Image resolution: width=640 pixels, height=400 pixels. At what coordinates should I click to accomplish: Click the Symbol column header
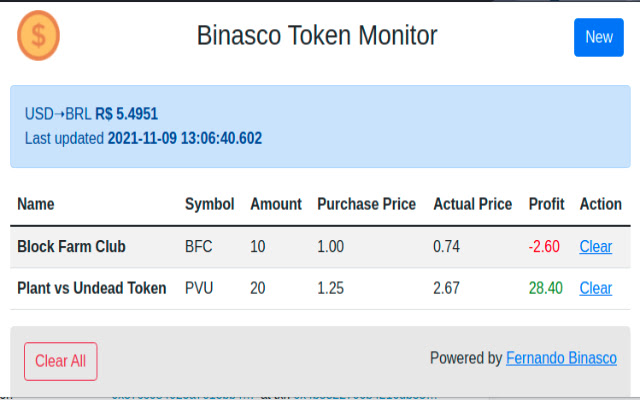click(209, 204)
